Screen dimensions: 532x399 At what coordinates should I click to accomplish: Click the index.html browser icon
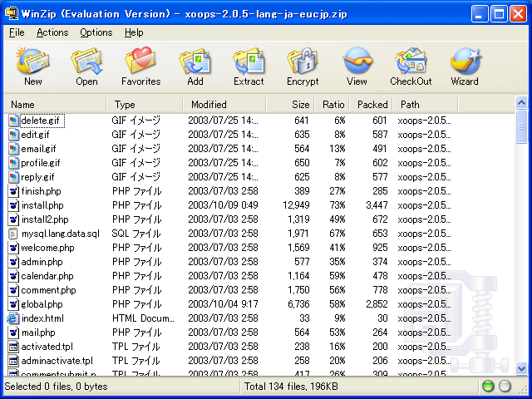click(x=13, y=318)
